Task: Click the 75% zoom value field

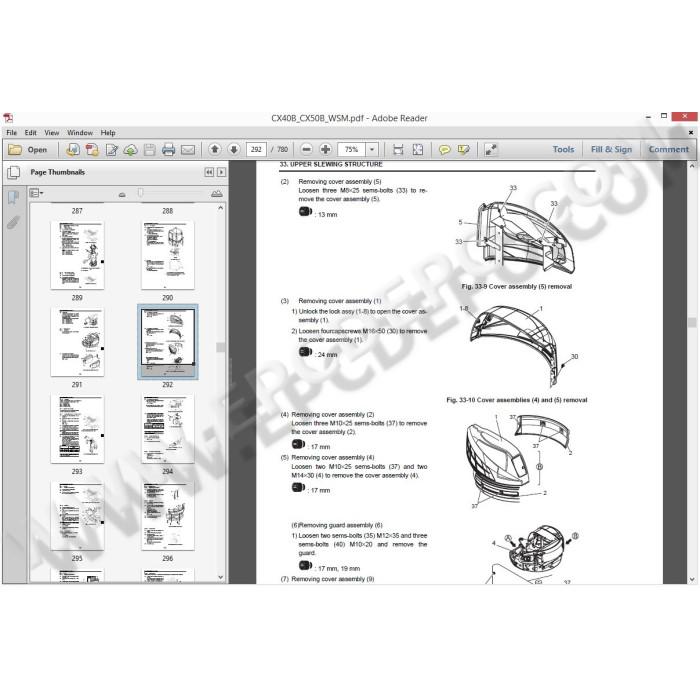Action: click(x=352, y=150)
